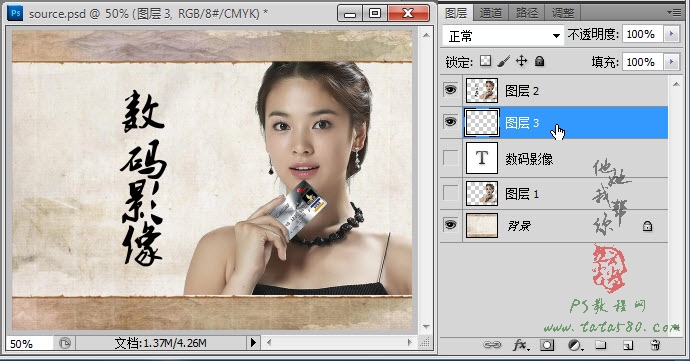Open the opacity slider arrow
Image resolution: width=690 pixels, height=361 pixels.
pyautogui.click(x=671, y=34)
